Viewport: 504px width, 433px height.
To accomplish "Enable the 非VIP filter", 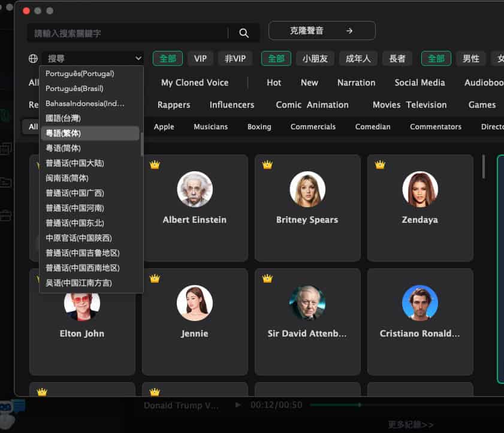I will click(x=235, y=59).
